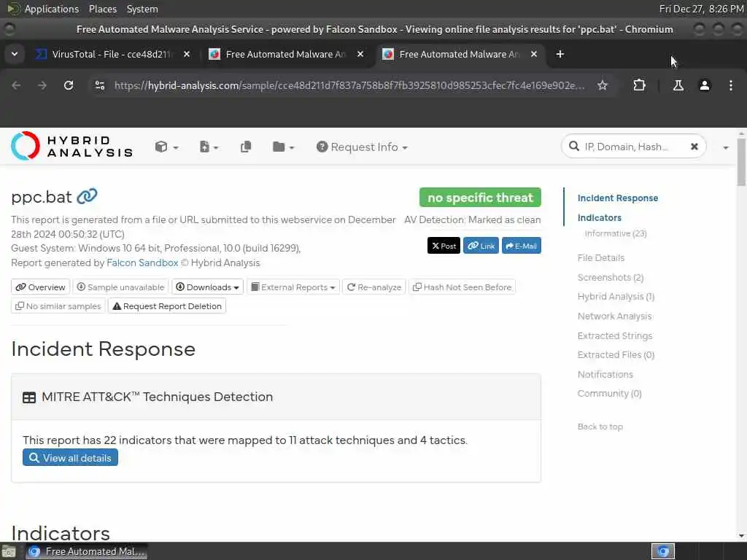This screenshot has width=747, height=560.
Task: Click the browser back arrow
Action: [16, 85]
